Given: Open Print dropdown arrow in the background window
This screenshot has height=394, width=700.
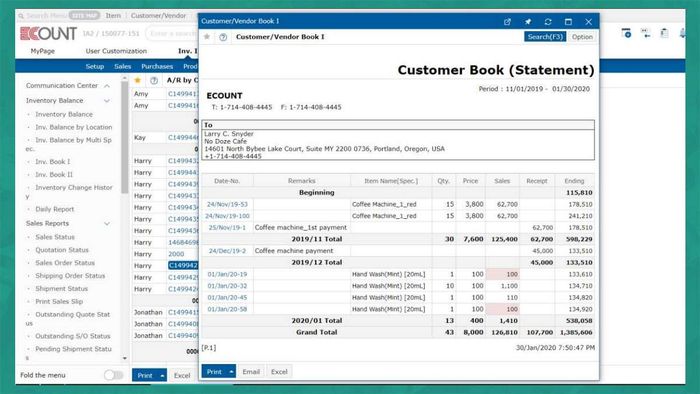Looking at the screenshot, I should [x=162, y=376].
